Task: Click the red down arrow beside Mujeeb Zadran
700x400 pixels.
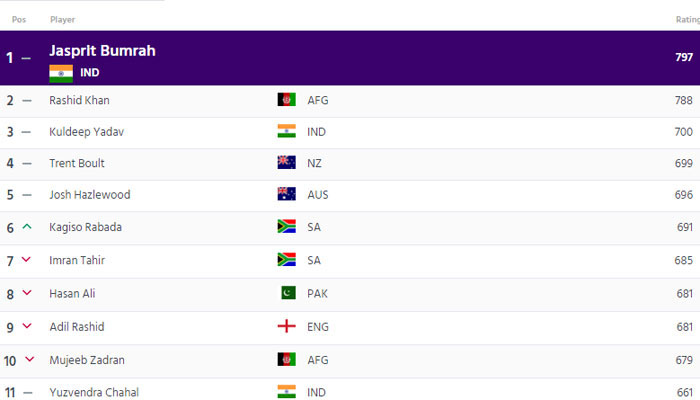Action: 30,359
